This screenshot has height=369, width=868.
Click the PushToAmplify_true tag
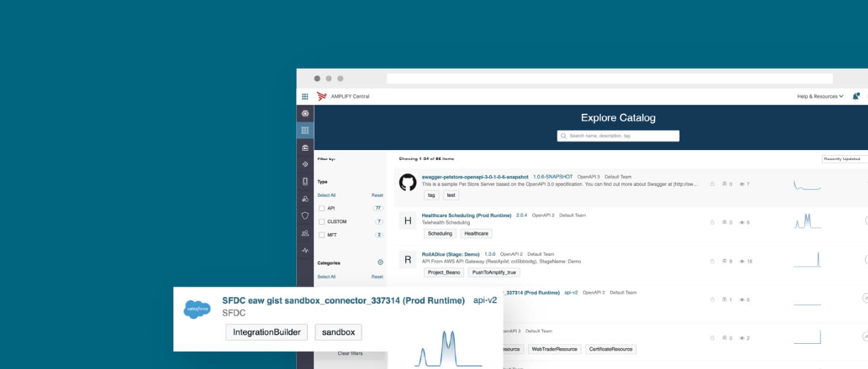(x=494, y=272)
